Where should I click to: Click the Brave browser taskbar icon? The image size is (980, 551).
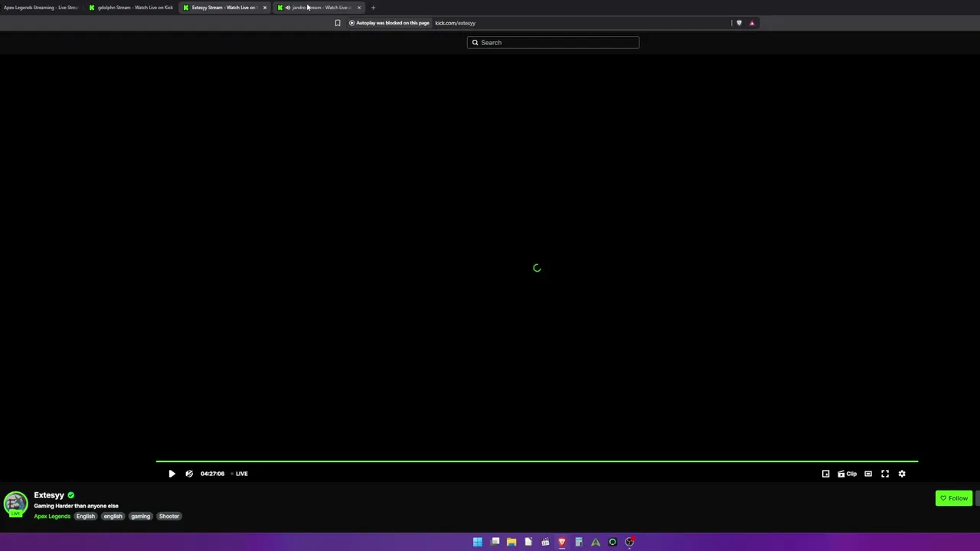(562, 542)
